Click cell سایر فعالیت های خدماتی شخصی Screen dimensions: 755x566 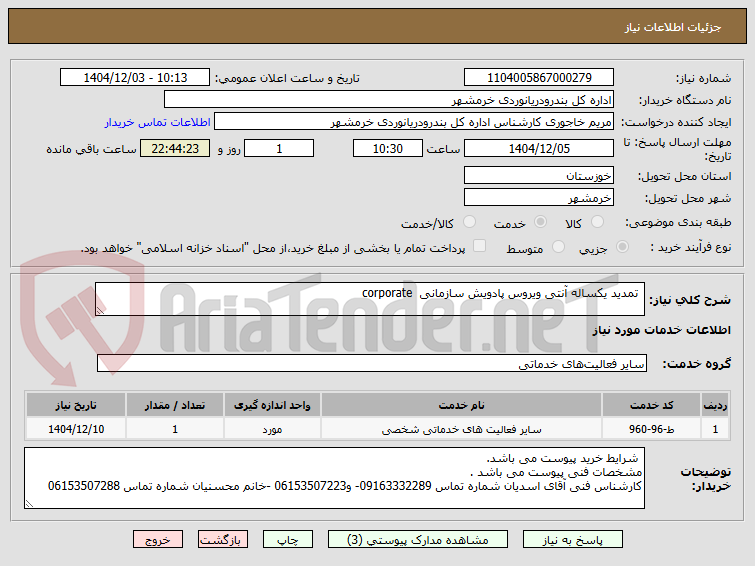461,429
